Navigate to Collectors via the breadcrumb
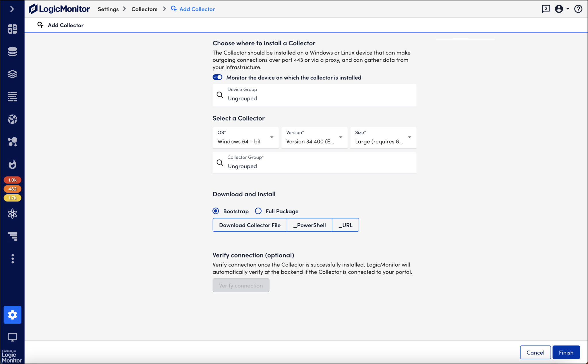This screenshot has height=364, width=588. point(144,9)
